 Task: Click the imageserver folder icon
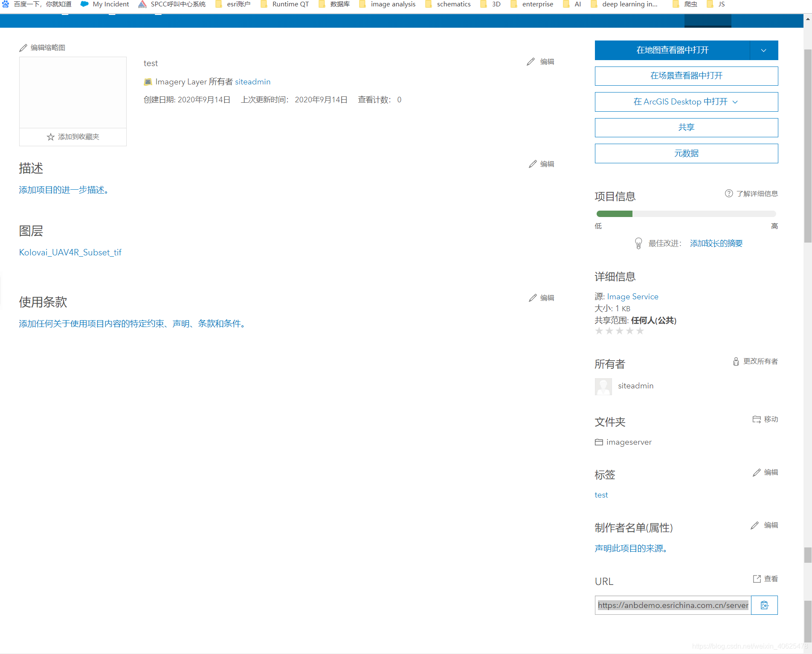599,443
